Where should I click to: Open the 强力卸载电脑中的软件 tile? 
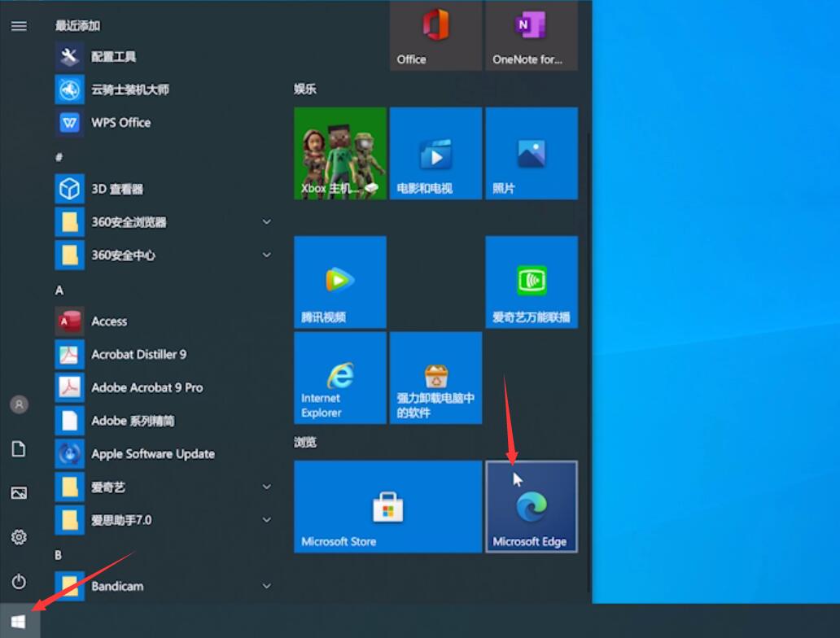point(435,378)
